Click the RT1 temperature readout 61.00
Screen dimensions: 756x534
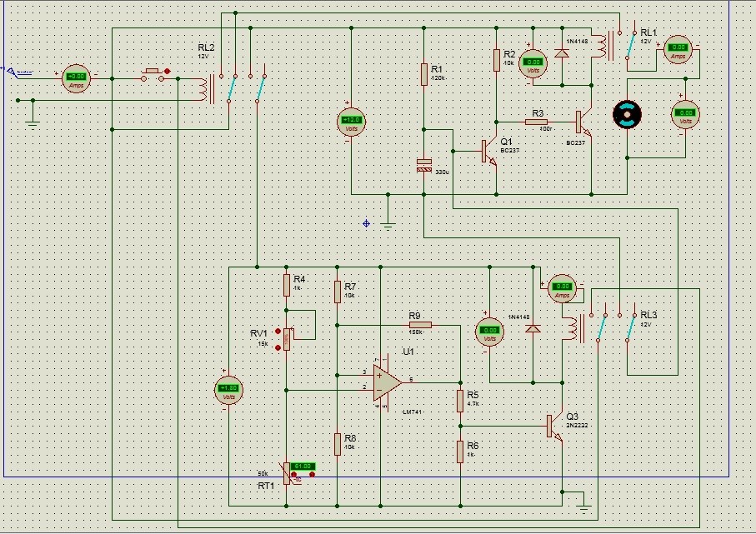(303, 467)
